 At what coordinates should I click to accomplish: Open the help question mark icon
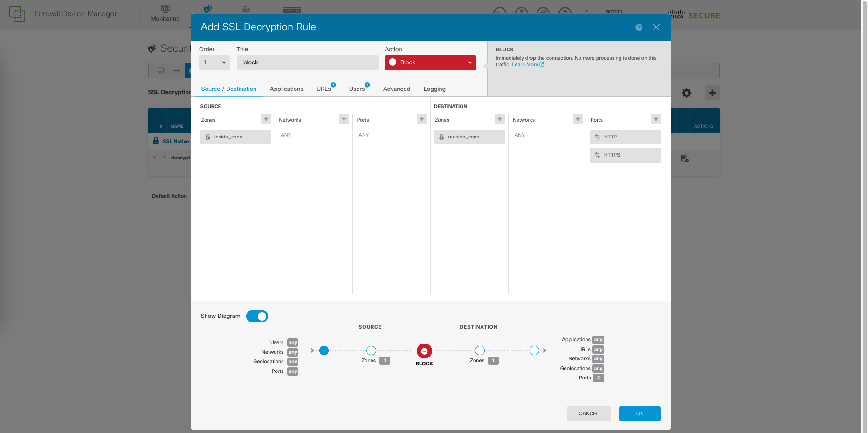[639, 27]
